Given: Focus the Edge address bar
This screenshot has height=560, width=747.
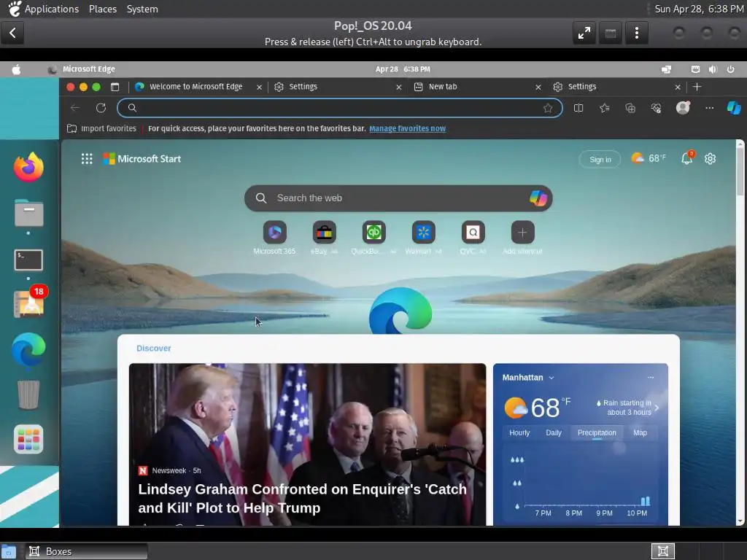Looking at the screenshot, I should (340, 108).
